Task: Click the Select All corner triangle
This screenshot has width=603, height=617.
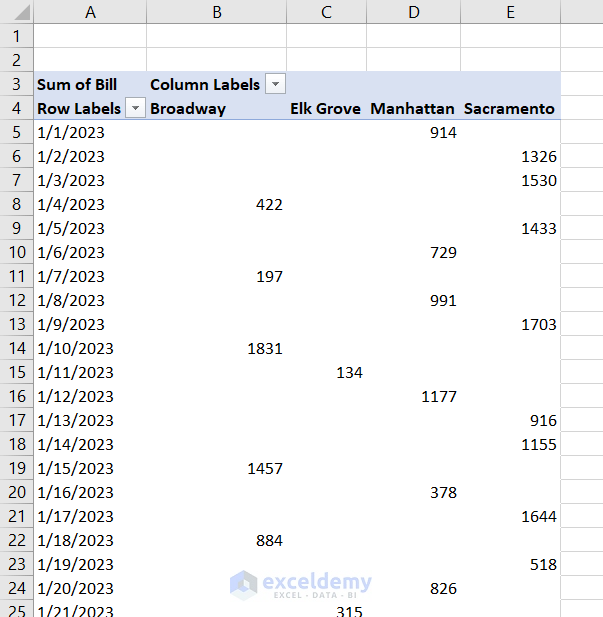Action: (x=22, y=13)
